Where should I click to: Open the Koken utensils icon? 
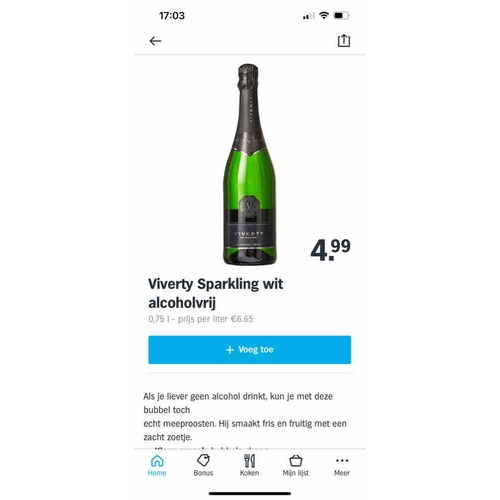(249, 461)
